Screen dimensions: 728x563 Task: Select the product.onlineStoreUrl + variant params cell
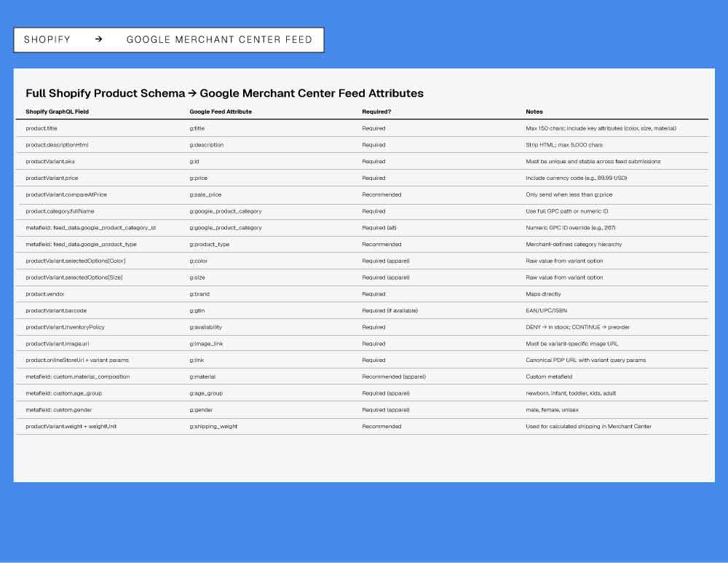point(77,360)
